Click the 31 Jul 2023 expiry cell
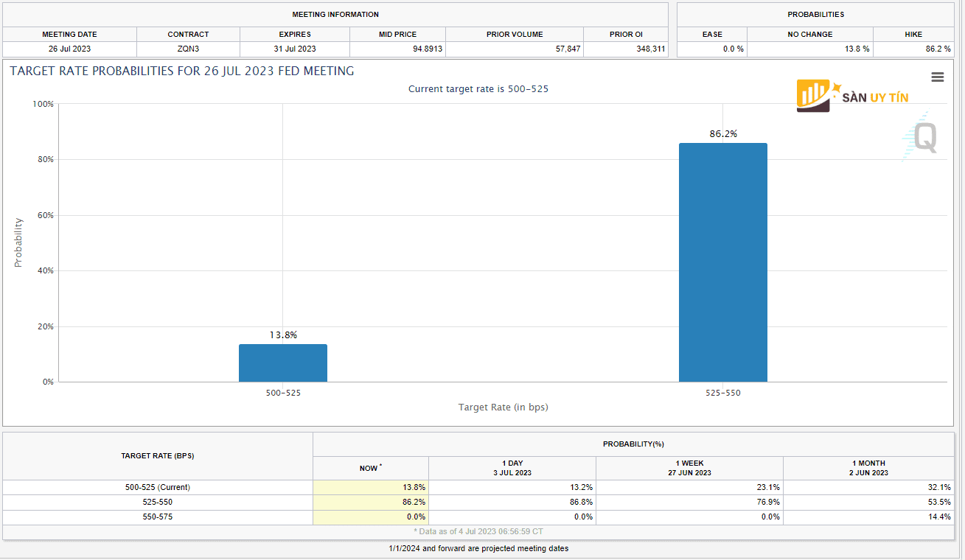This screenshot has width=965, height=560. [x=295, y=49]
